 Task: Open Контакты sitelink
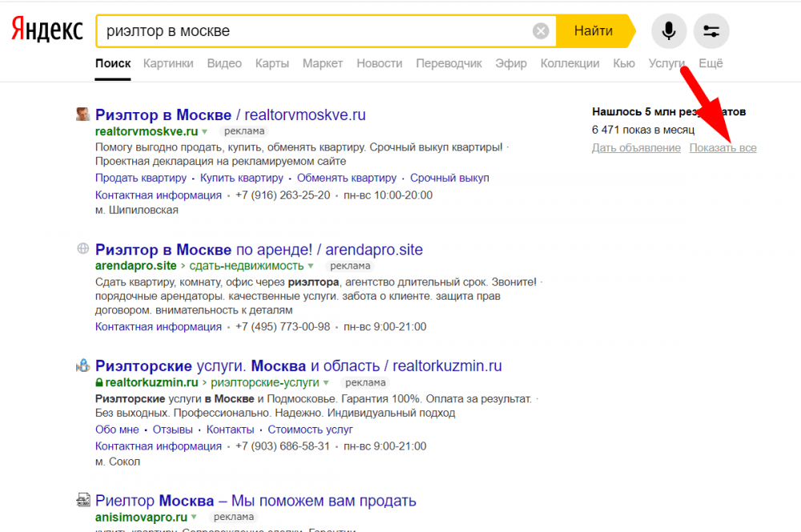tap(231, 429)
